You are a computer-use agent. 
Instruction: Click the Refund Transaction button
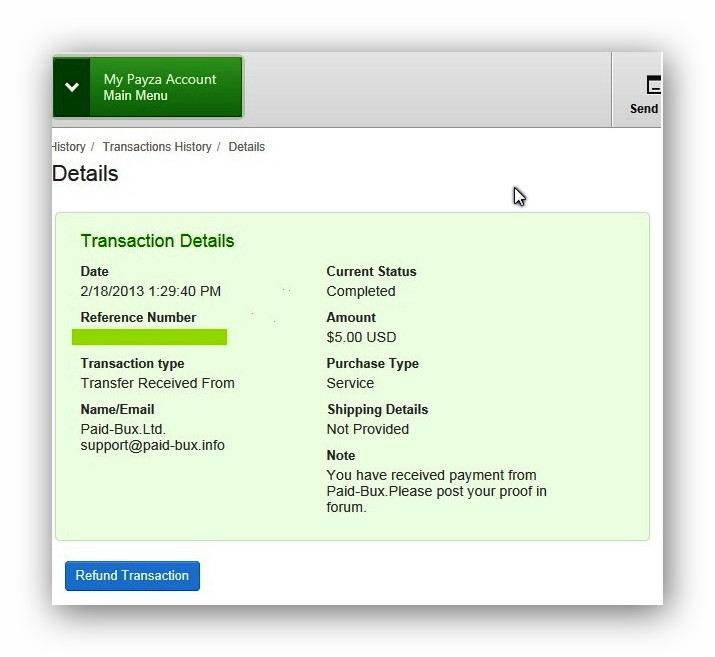(x=132, y=575)
